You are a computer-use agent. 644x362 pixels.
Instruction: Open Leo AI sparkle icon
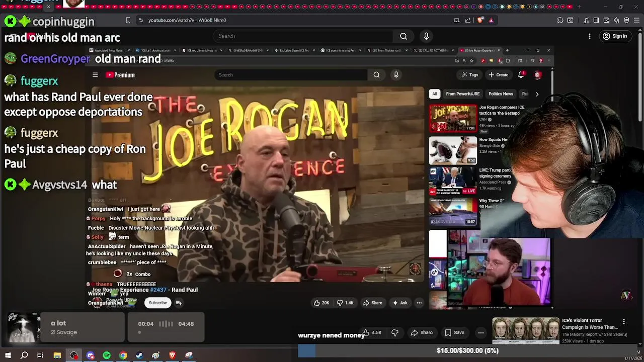point(616,20)
